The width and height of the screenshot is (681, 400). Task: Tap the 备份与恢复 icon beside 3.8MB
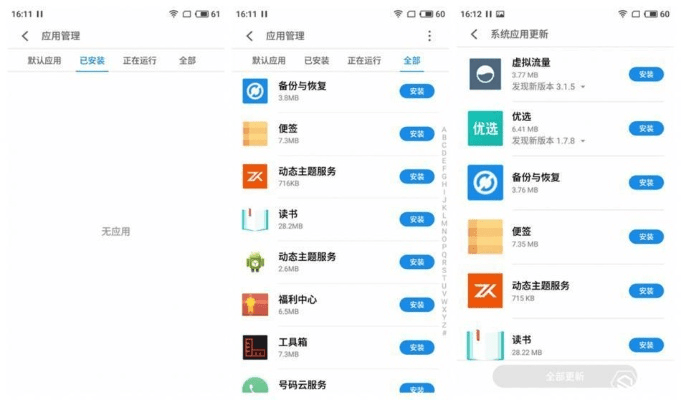click(x=255, y=91)
